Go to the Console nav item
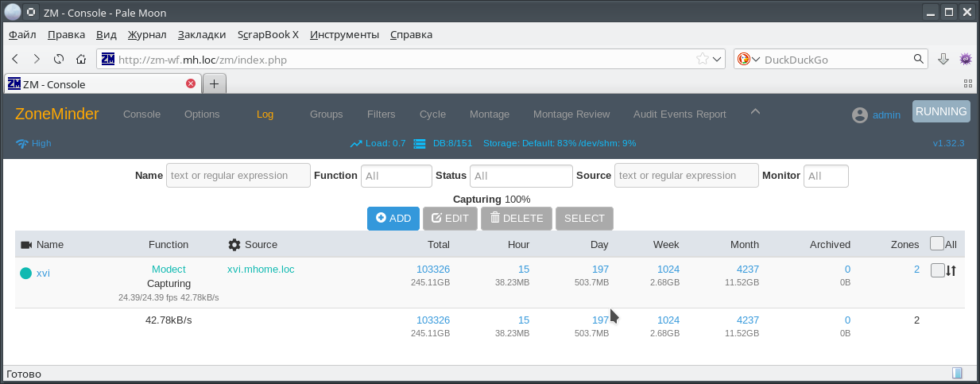This screenshot has height=384, width=980. click(x=141, y=114)
